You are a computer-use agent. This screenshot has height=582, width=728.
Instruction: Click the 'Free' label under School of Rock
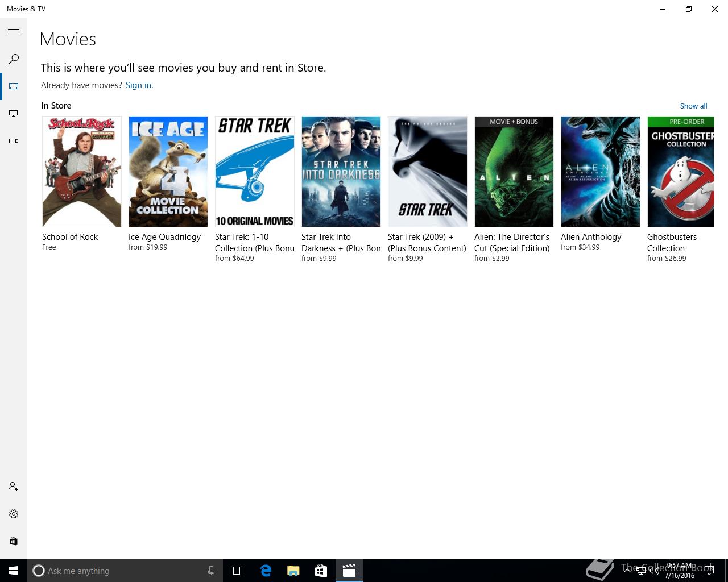coord(49,247)
